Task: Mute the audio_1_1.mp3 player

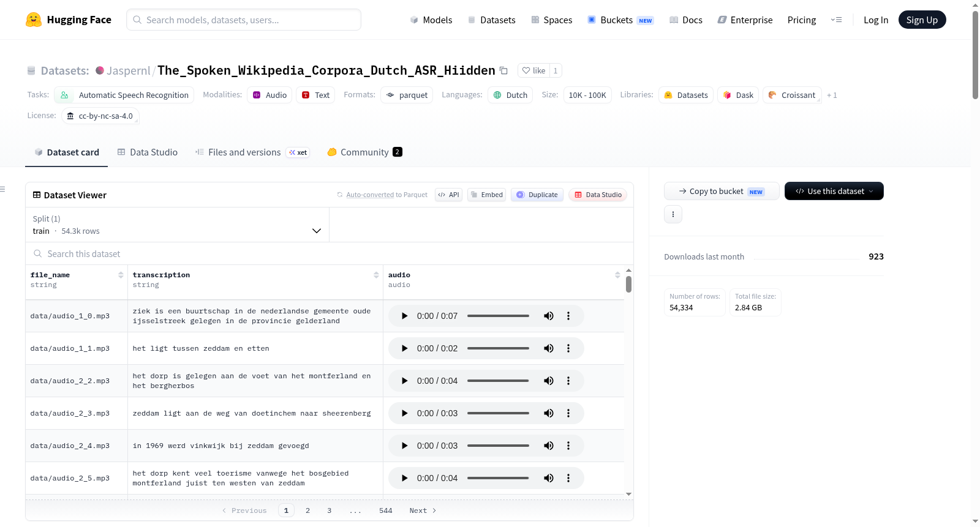Action: [549, 348]
